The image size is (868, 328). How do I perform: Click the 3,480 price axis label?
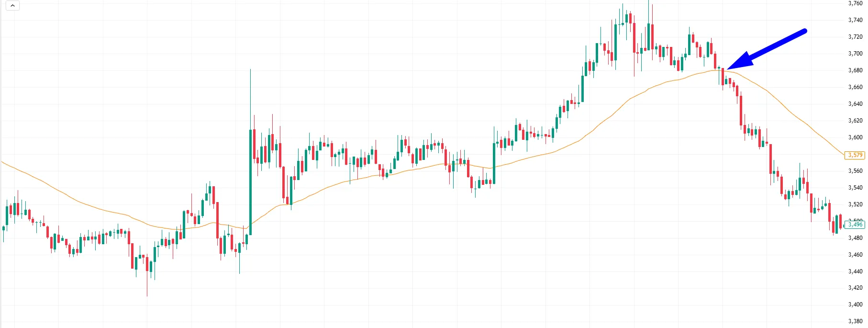855,238
